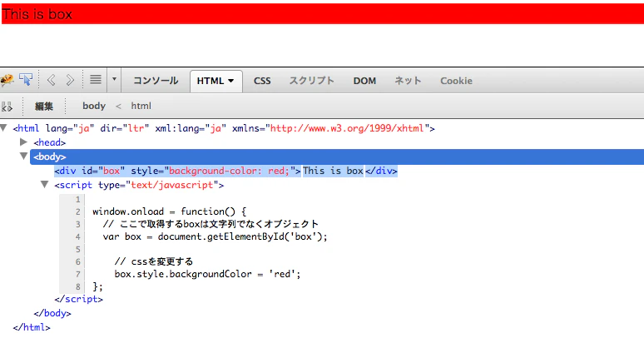Click the script type="text/javascript" tag

point(139,186)
